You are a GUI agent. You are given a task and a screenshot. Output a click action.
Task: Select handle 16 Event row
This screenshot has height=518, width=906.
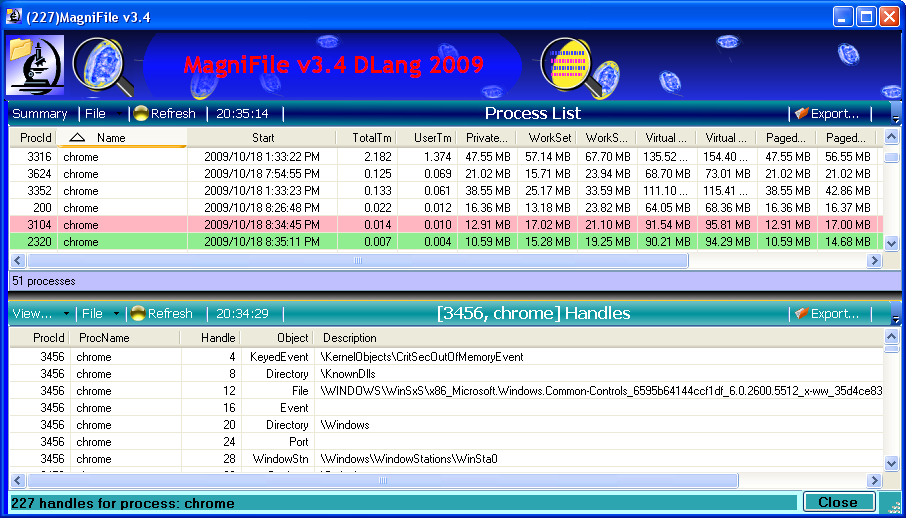(445, 408)
